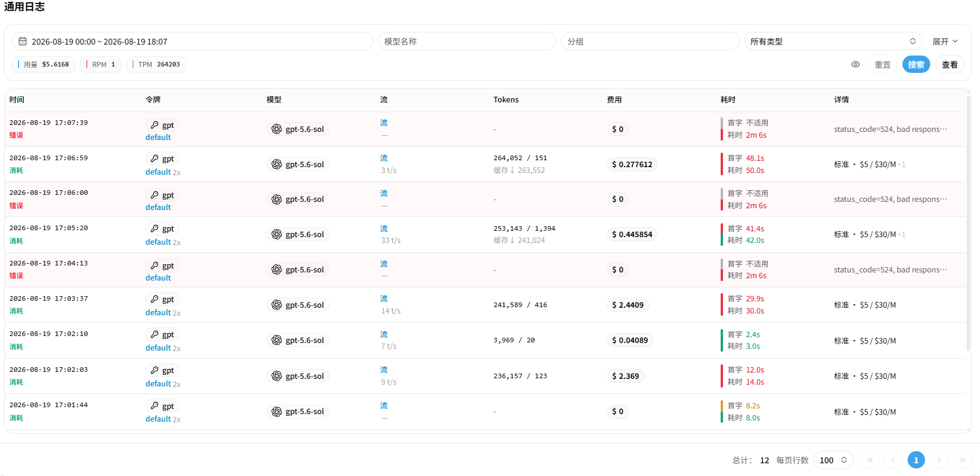Viewport: 980px width, 476px height.
Task: Click the blue 搜索 search button
Action: [x=916, y=64]
